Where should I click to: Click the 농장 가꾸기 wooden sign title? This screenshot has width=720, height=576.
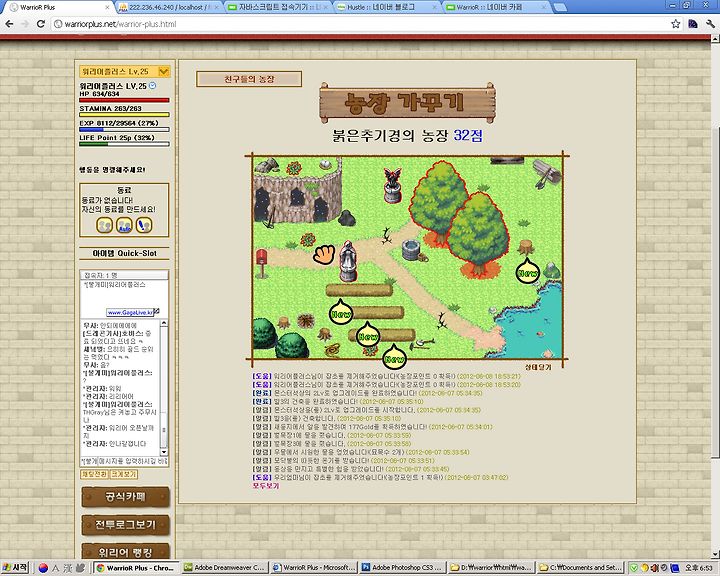click(x=407, y=103)
